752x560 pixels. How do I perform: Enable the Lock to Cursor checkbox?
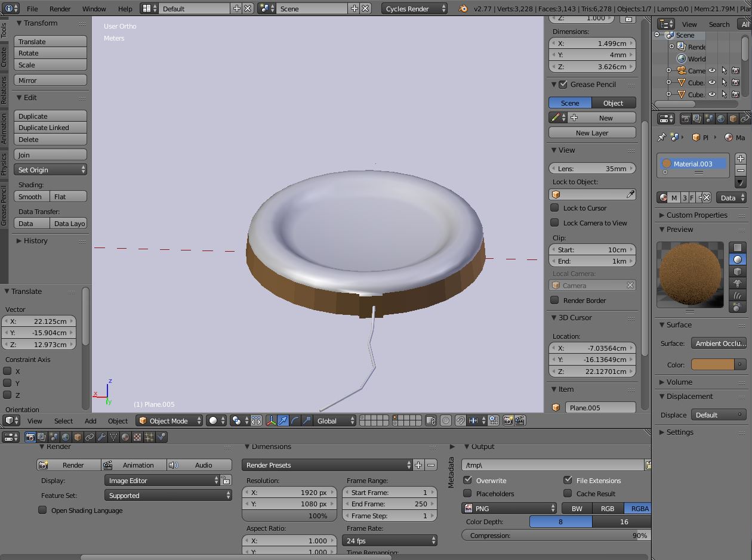pyautogui.click(x=554, y=208)
